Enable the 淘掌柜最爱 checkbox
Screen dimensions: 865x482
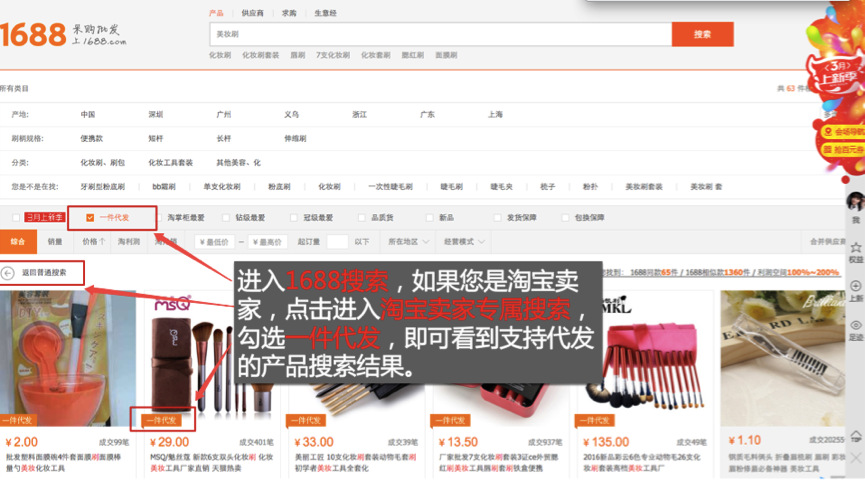coord(158,217)
